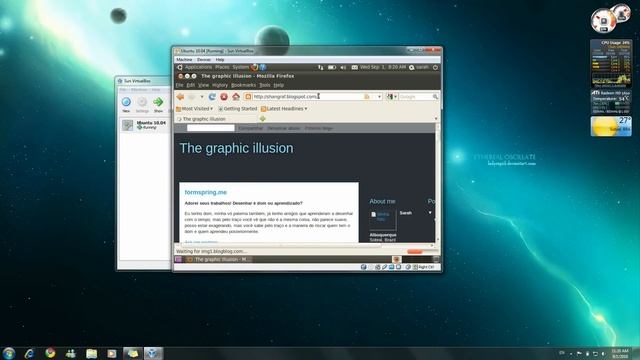
Task: Open the Ubuntu Applications menu
Action: [198, 67]
